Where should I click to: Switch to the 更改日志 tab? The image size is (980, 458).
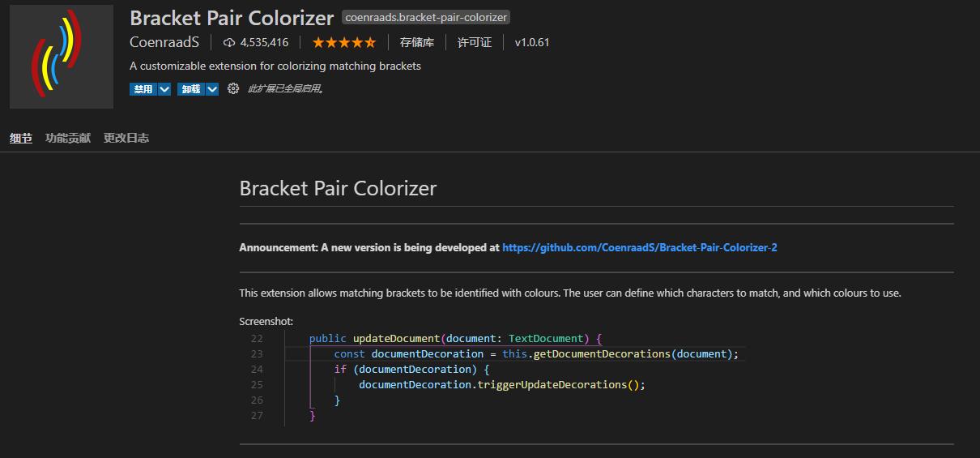click(x=126, y=138)
